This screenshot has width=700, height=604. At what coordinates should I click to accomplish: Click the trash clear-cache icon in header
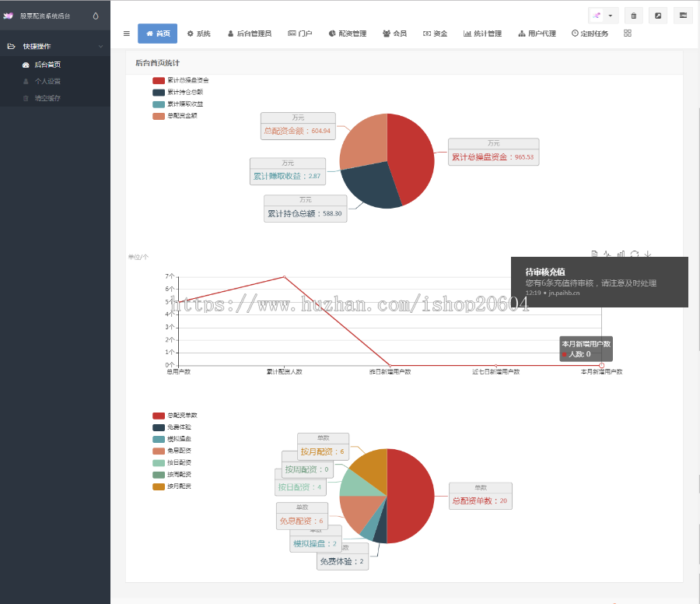click(x=633, y=16)
